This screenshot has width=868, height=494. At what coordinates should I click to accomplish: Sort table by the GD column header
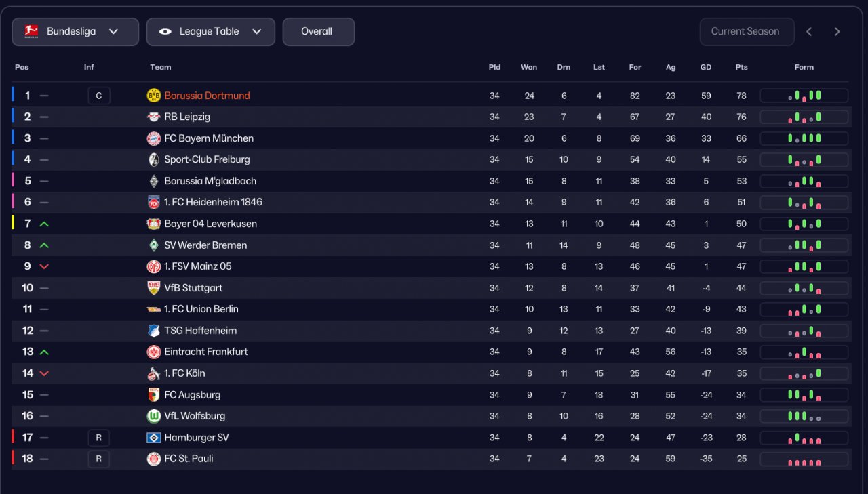(x=706, y=68)
